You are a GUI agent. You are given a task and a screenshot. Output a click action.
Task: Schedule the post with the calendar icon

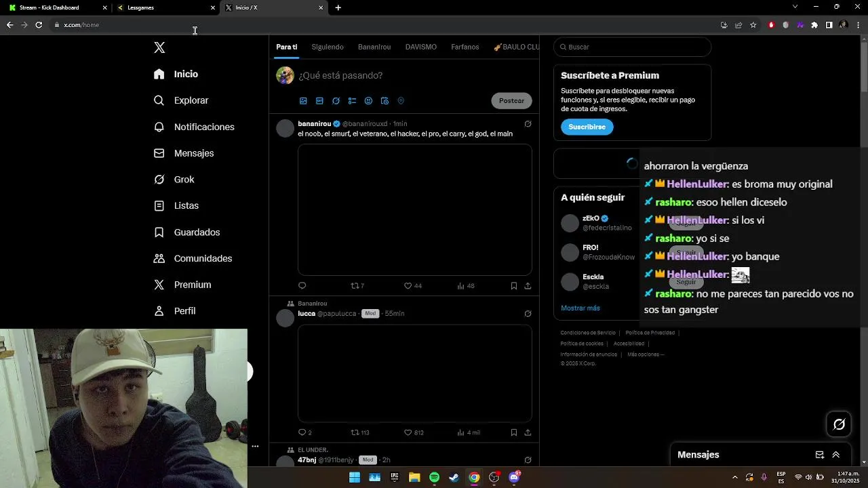pyautogui.click(x=384, y=101)
